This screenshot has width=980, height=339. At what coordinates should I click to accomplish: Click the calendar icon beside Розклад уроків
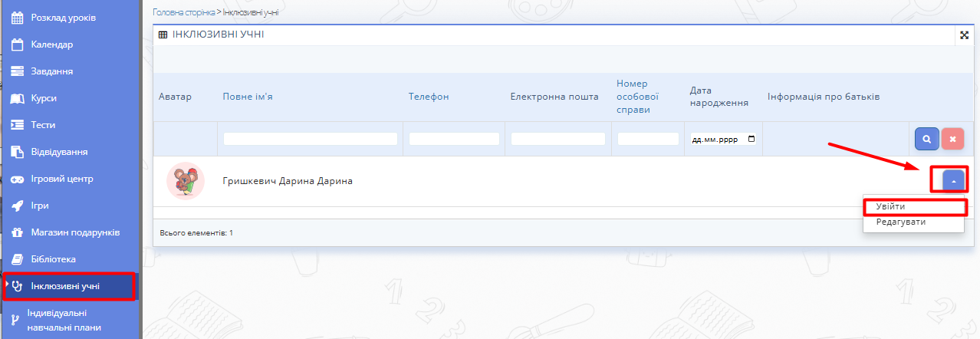click(x=18, y=18)
